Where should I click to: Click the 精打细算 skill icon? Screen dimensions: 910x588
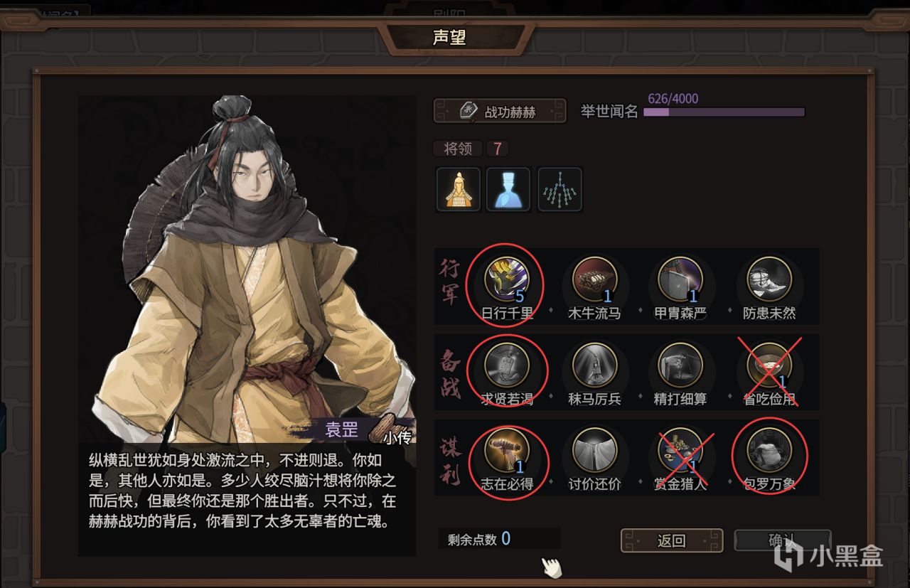(x=680, y=365)
